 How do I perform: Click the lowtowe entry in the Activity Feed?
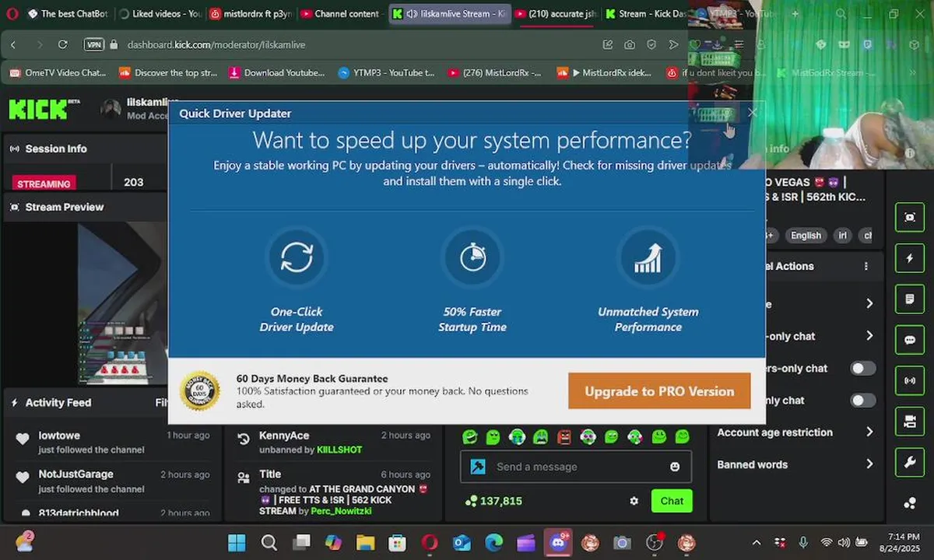tap(113, 443)
